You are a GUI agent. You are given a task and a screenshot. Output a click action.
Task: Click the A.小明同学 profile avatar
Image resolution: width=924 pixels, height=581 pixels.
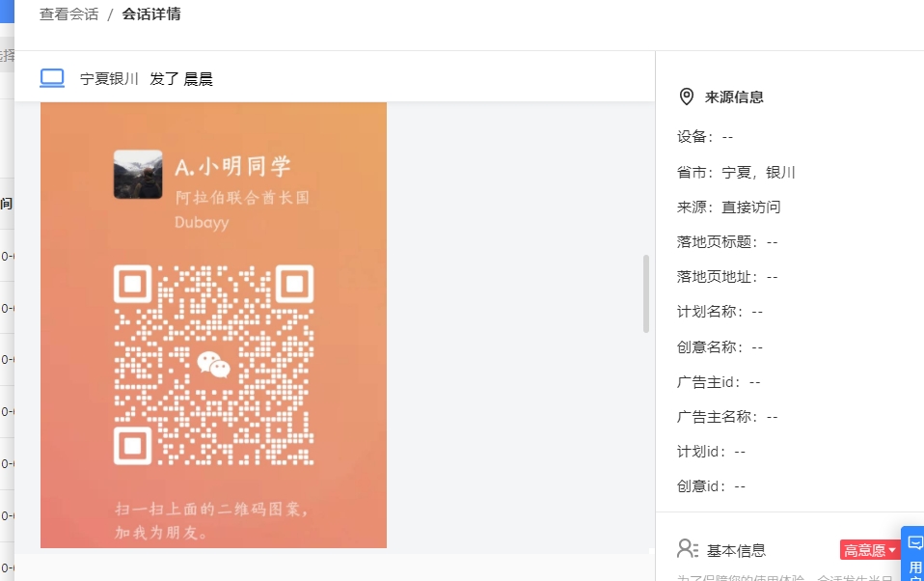138,175
